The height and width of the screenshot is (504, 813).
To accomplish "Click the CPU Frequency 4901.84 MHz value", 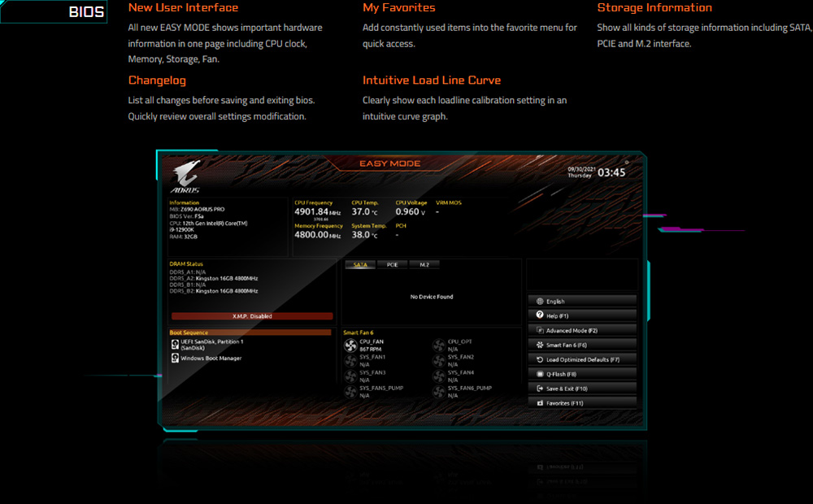I will point(317,211).
